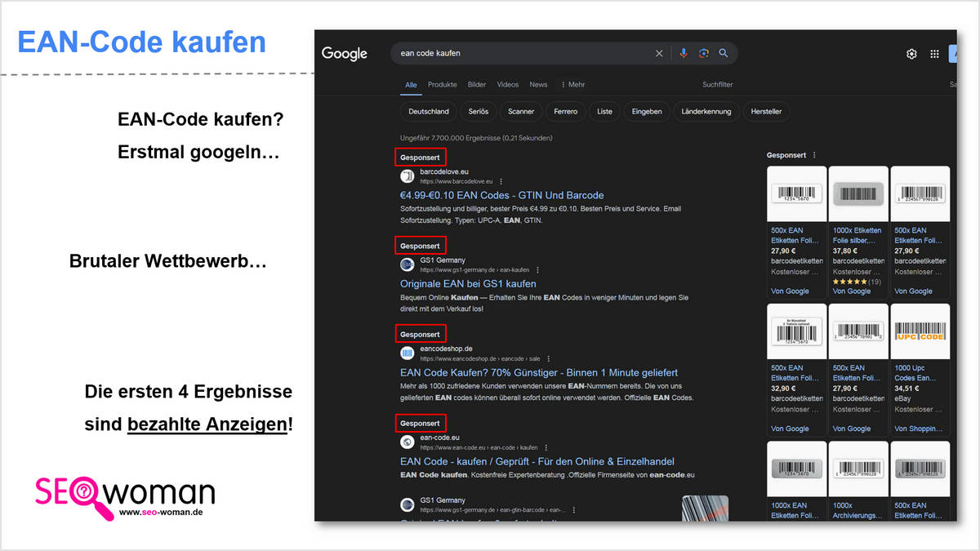Click the '1000x Etiketten Folie silber' product image
The height and width of the screenshot is (551, 980).
(857, 193)
